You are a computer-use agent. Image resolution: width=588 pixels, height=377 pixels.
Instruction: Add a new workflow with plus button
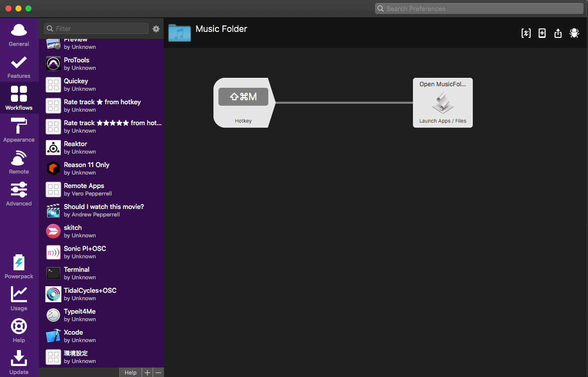pyautogui.click(x=148, y=373)
